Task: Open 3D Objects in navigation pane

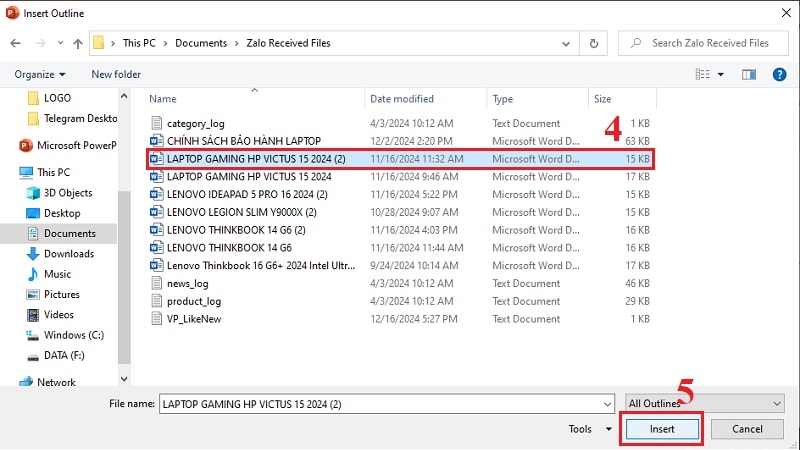Action: coord(68,193)
